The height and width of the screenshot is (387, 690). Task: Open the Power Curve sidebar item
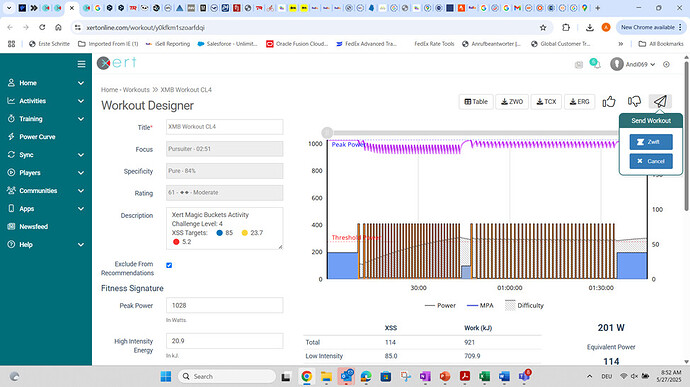pos(37,137)
